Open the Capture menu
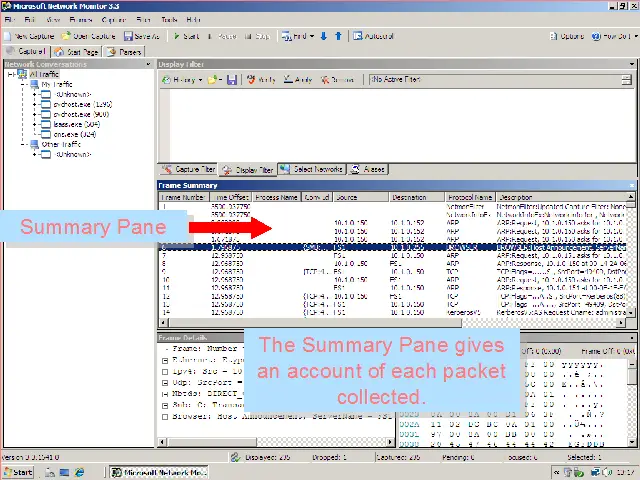 pos(113,20)
